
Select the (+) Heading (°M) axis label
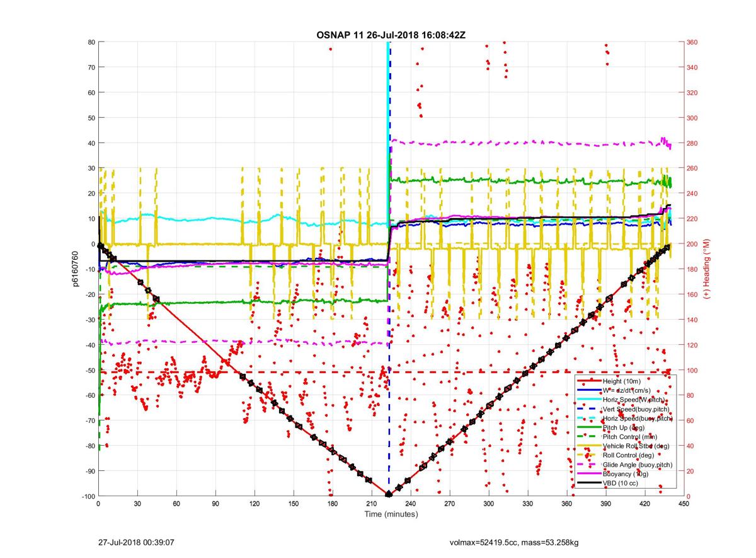pos(707,269)
